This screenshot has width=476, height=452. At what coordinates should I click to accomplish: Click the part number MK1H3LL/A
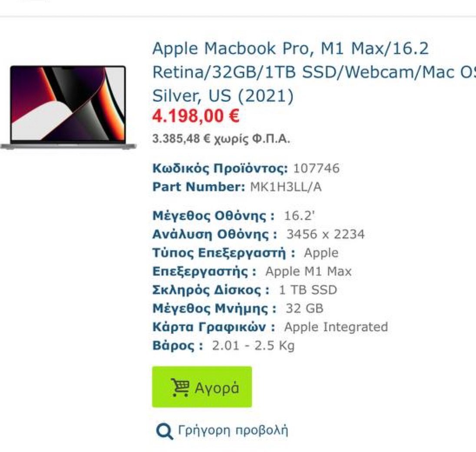tap(286, 187)
